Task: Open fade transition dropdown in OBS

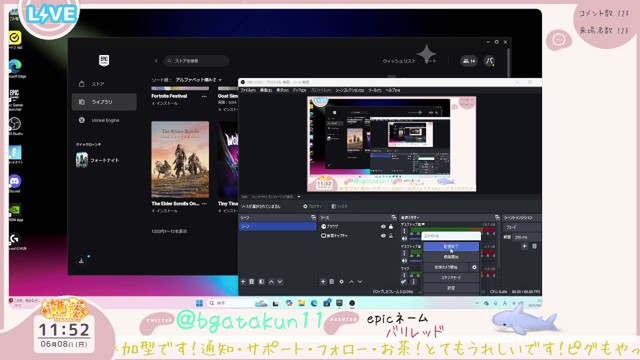Action: pyautogui.click(x=522, y=227)
